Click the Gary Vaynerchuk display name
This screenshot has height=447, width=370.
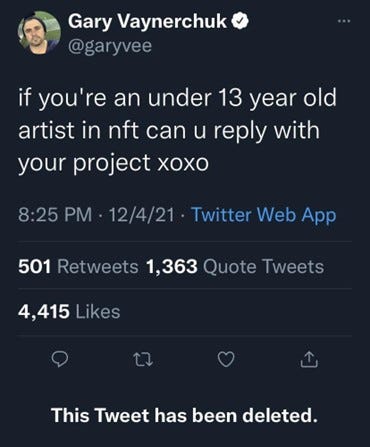tap(148, 22)
